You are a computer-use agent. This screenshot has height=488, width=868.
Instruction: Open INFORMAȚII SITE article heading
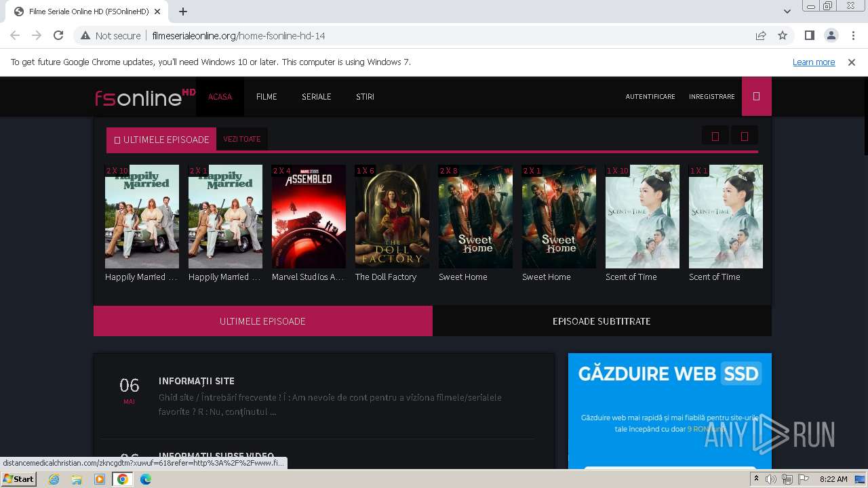[197, 381]
